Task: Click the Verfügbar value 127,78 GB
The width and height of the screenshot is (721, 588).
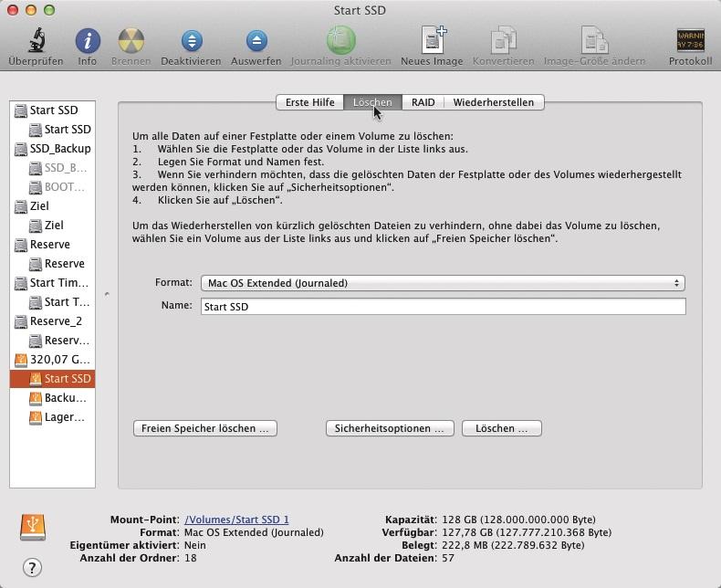Action: 527,533
